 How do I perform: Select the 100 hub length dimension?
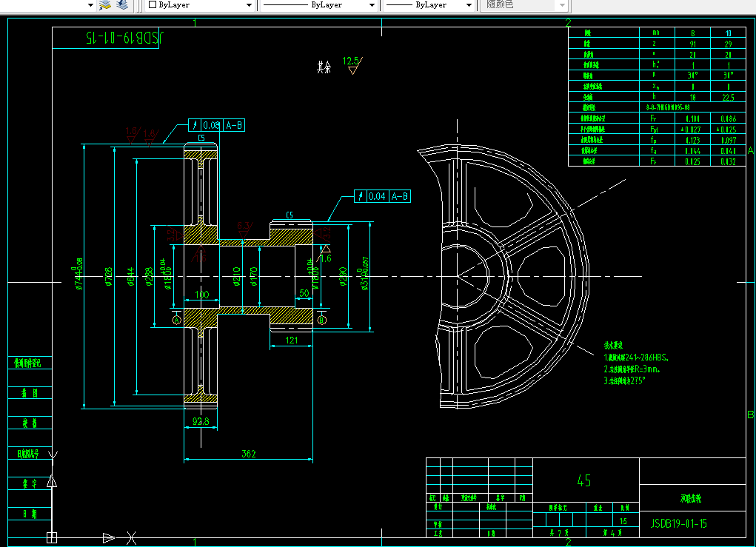tap(202, 295)
